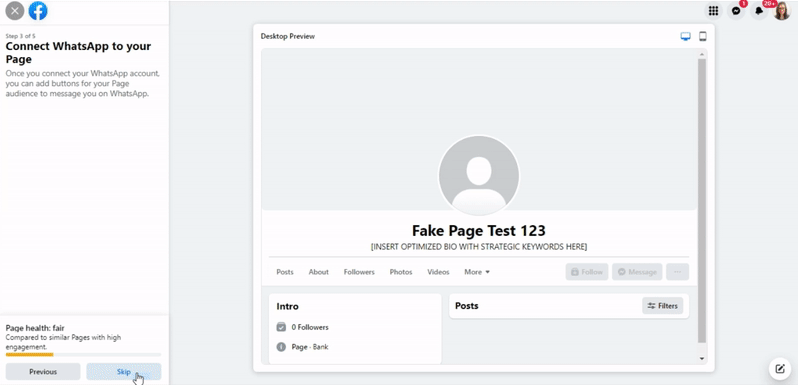Click the Connect WhatsApp to your Page heading

pyautogui.click(x=78, y=52)
